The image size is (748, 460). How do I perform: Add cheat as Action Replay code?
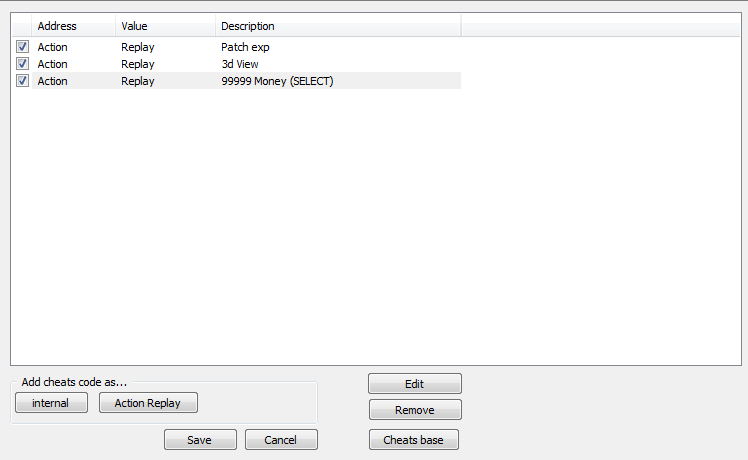click(x=148, y=403)
